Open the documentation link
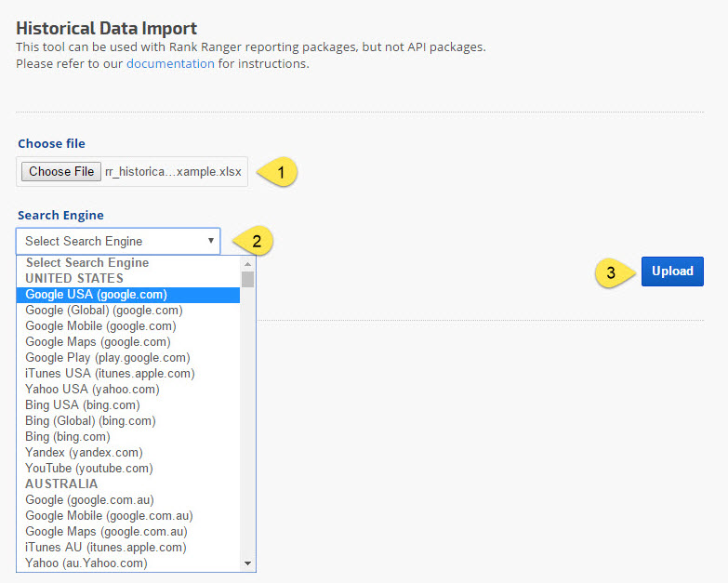Screen dimensions: 728x583 [170, 63]
